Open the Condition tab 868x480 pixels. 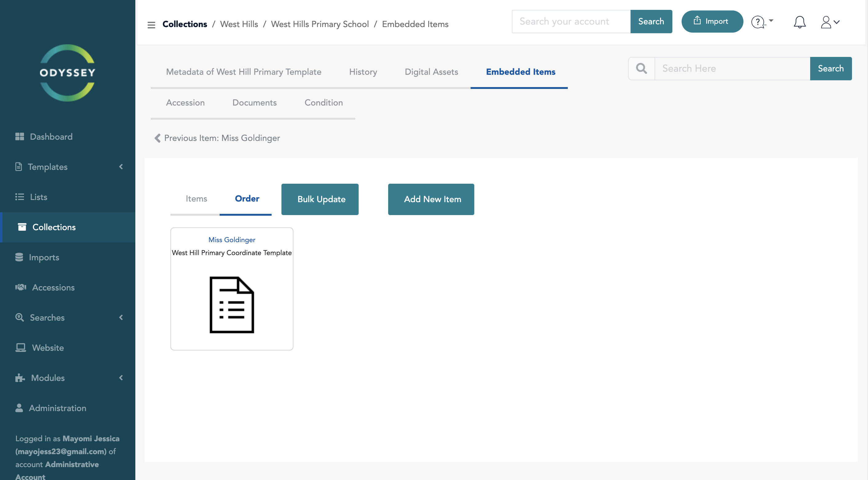pos(323,102)
